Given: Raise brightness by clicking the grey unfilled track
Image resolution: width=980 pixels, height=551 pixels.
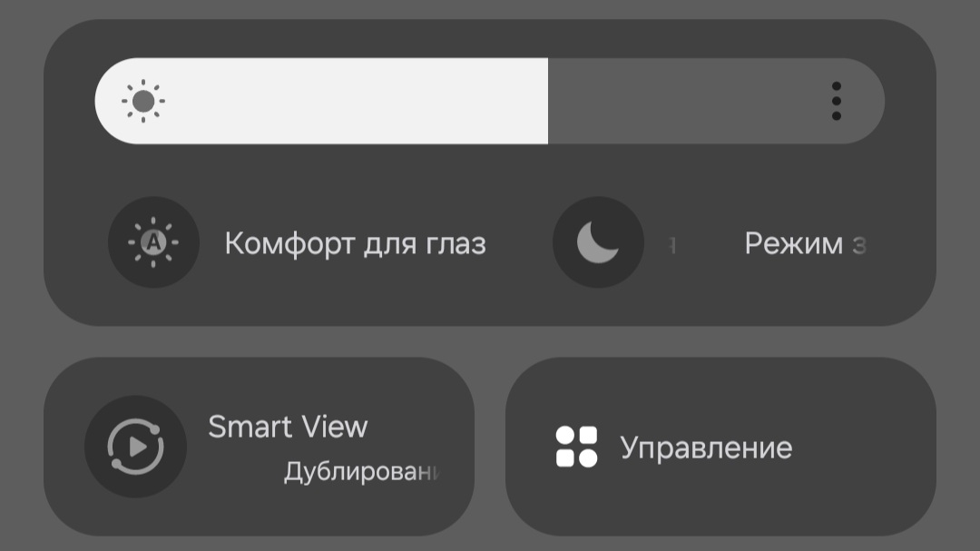Looking at the screenshot, I should coord(688,101).
